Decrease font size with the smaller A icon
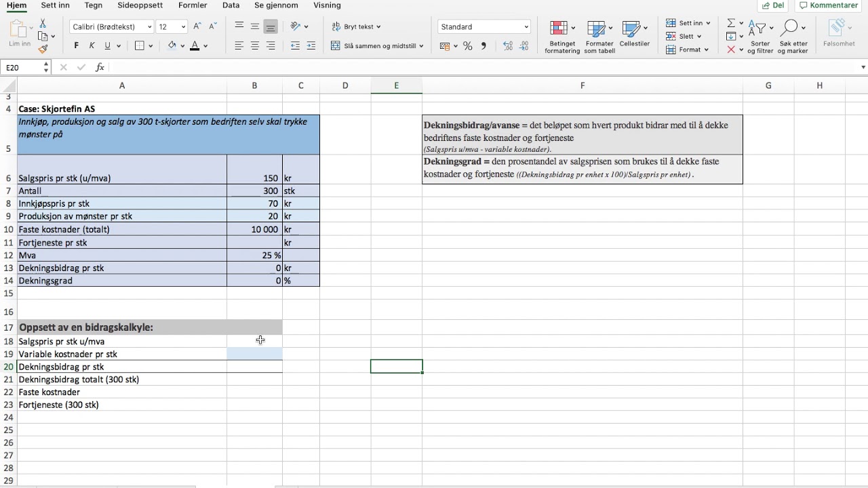 (x=213, y=26)
